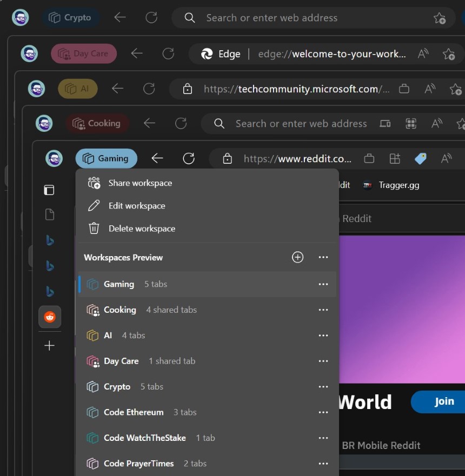Screen dimensions: 465x476
Task: Refresh the Gaming workspace page
Action: click(188, 158)
